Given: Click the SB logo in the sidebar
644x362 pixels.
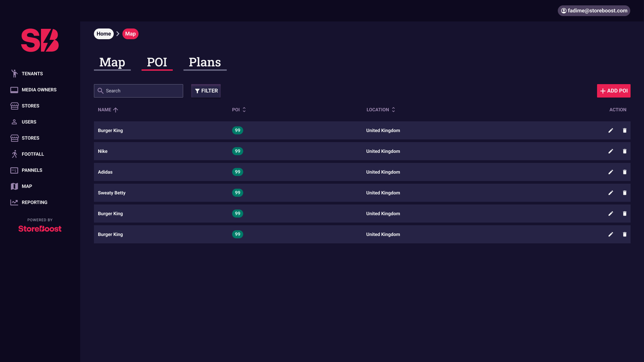Looking at the screenshot, I should (40, 40).
